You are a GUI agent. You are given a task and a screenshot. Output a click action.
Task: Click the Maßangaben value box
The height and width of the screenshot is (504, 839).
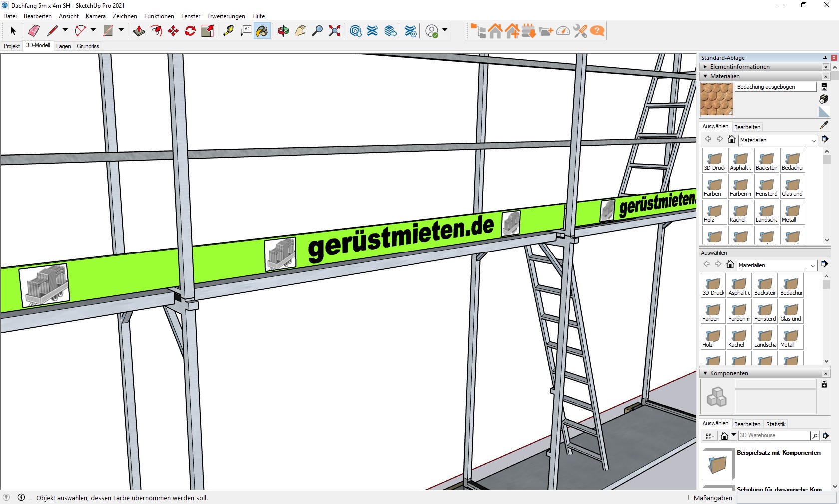786,498
